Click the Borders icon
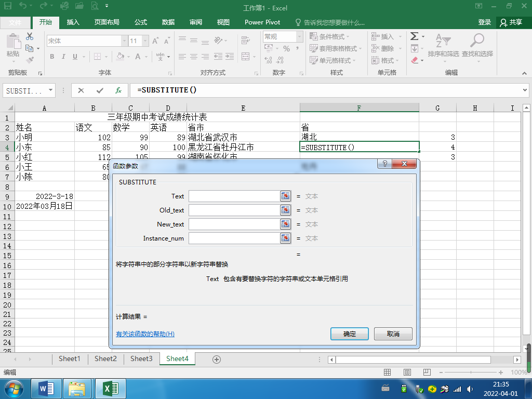Viewport: 532px width, 399px height. click(97, 56)
